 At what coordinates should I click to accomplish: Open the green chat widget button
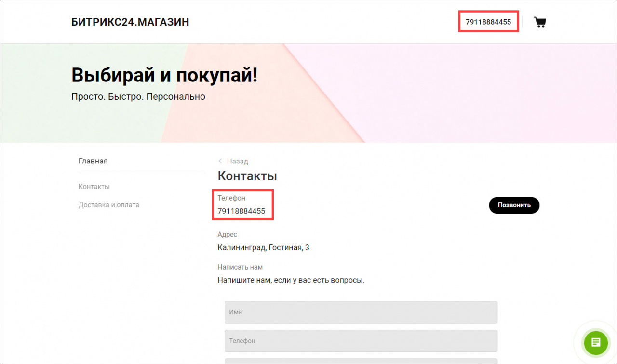596,343
